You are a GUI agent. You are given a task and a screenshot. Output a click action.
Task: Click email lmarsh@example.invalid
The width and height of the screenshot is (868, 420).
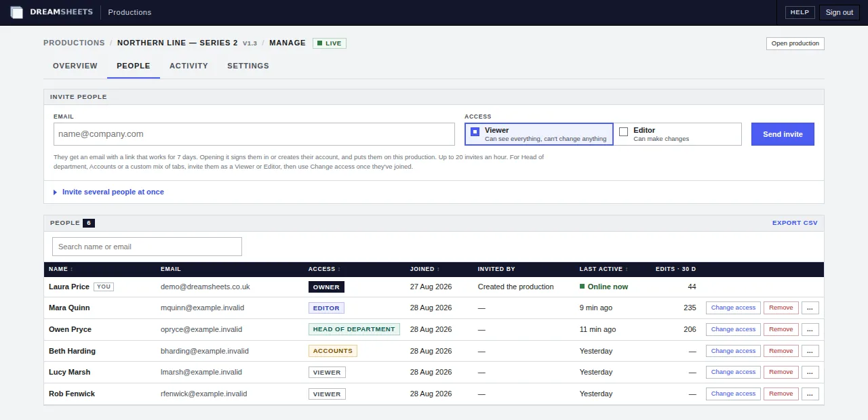(201, 372)
